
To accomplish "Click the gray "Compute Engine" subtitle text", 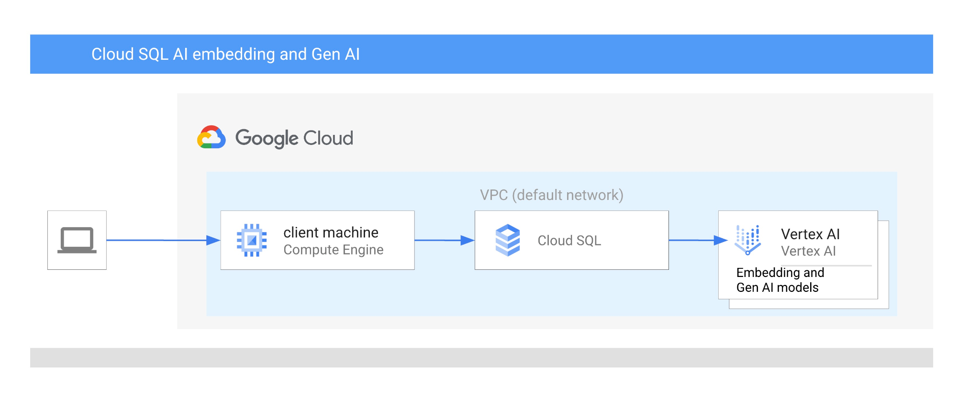I will click(334, 250).
